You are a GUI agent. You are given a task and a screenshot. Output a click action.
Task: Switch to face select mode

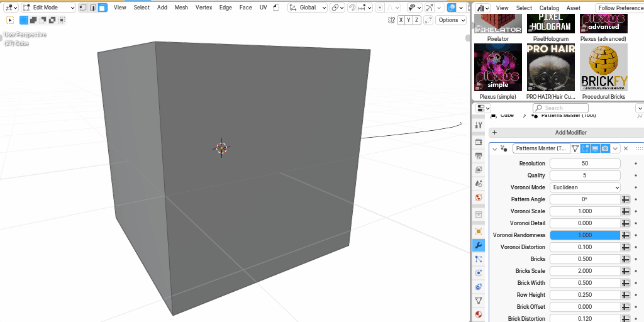102,8
